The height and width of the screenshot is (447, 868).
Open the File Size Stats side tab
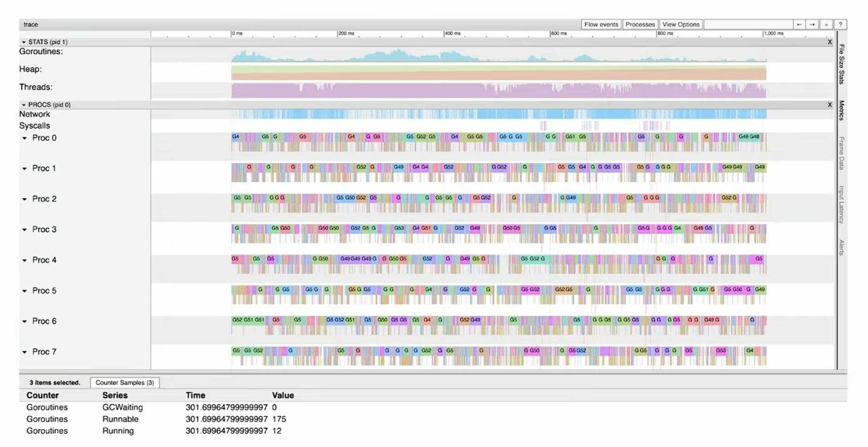842,64
